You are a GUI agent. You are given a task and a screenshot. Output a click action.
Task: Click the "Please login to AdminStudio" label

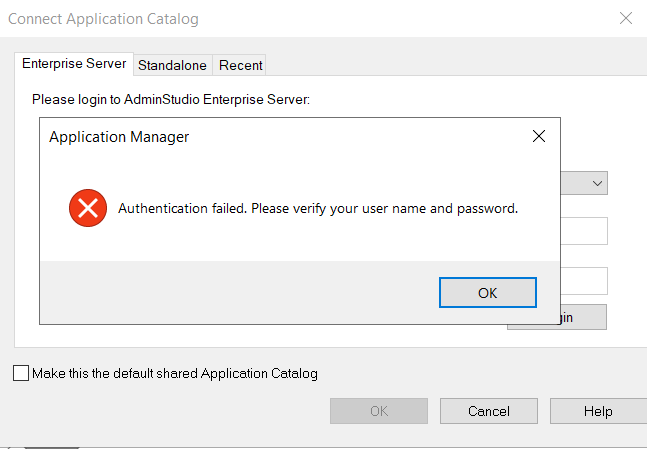[x=171, y=99]
